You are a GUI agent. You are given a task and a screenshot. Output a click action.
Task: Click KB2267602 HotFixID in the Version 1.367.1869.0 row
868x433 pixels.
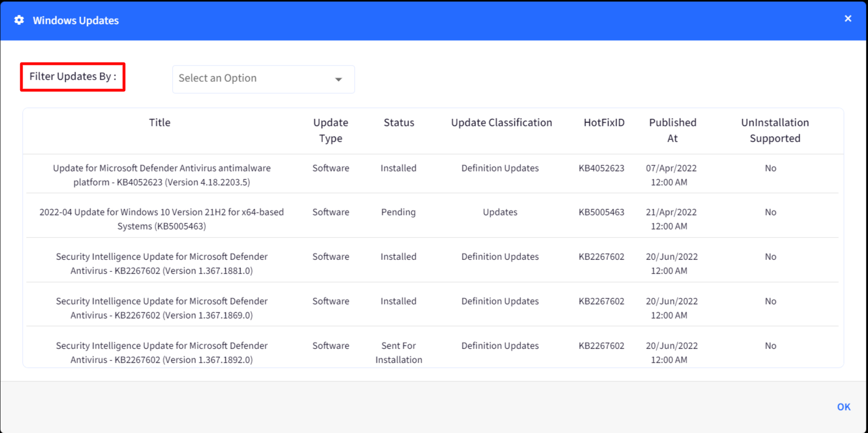click(601, 301)
